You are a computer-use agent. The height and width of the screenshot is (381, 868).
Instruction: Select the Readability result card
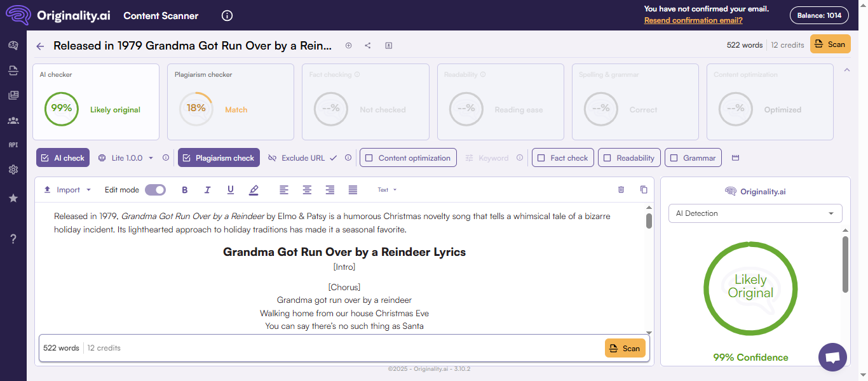click(x=501, y=102)
